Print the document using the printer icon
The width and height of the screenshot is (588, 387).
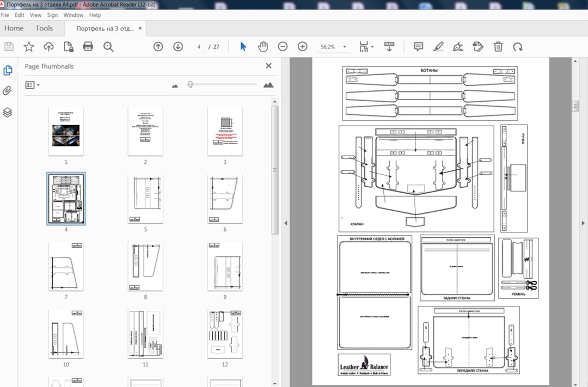[88, 47]
